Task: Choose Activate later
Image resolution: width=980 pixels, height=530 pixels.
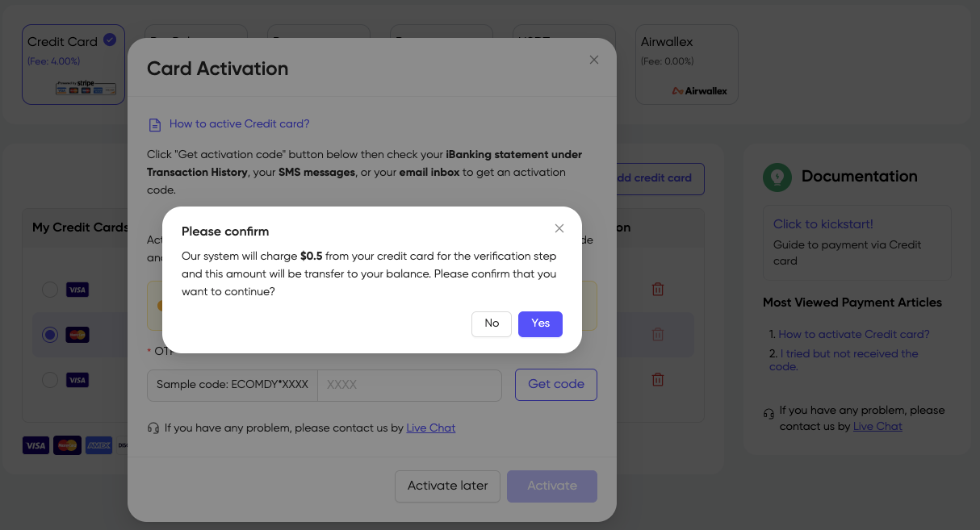Action: pyautogui.click(x=447, y=486)
